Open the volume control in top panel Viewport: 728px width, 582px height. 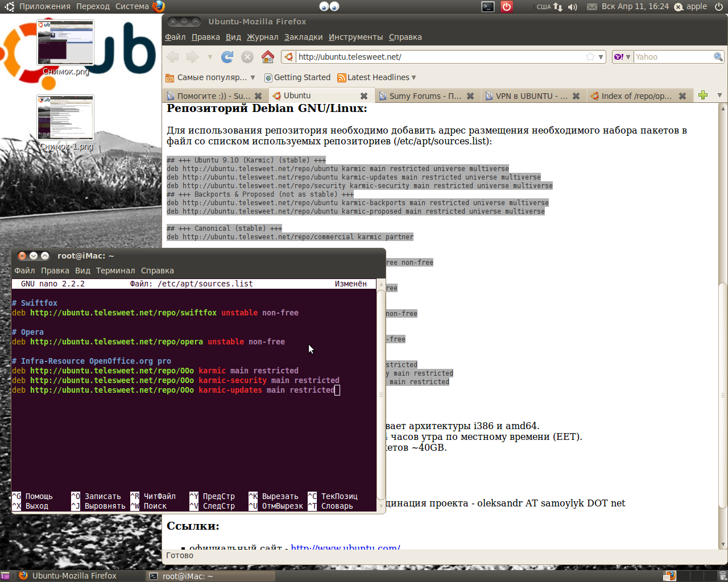coord(572,7)
